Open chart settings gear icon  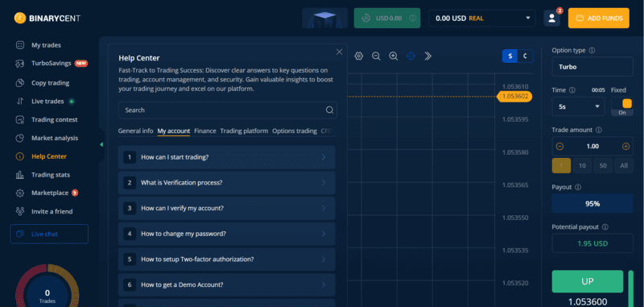[x=359, y=56]
